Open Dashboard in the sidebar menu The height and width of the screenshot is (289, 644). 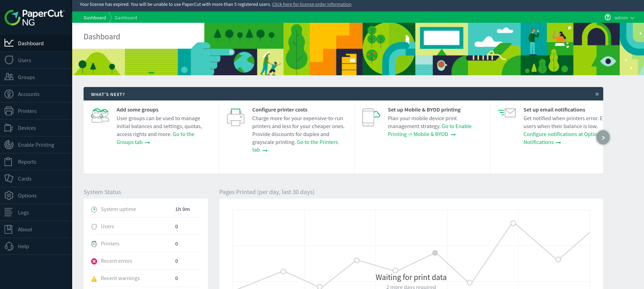tap(36, 43)
